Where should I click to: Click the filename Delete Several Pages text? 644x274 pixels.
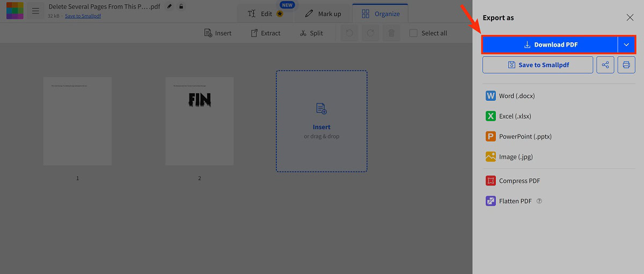(105, 6)
